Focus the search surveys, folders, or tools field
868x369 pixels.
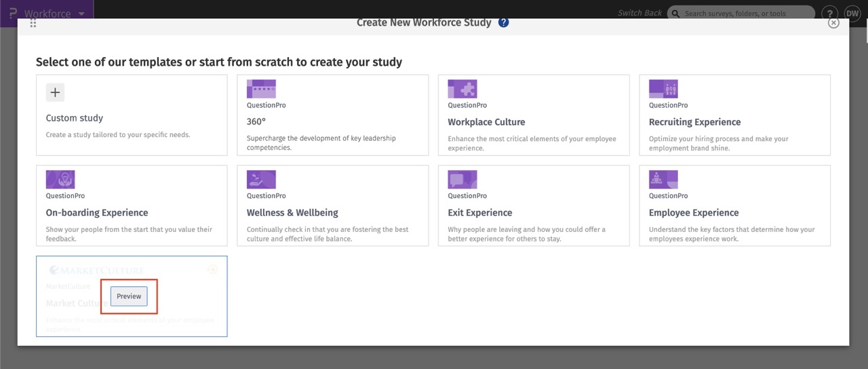point(746,14)
